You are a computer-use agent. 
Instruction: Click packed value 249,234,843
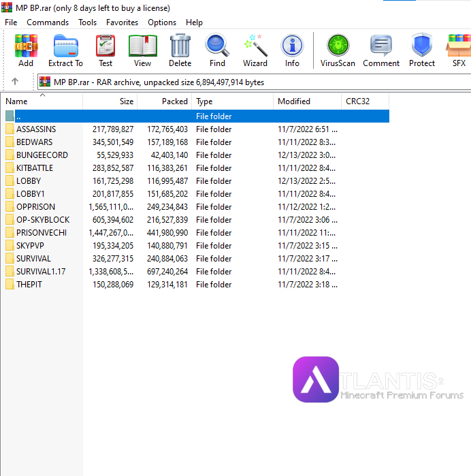(167, 207)
